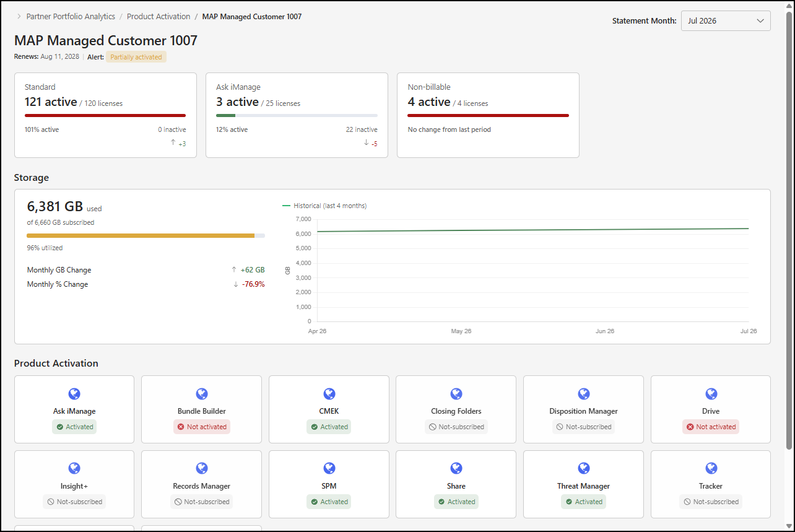This screenshot has width=795, height=532.
Task: Click the Product Activation section heading
Action: click(56, 364)
